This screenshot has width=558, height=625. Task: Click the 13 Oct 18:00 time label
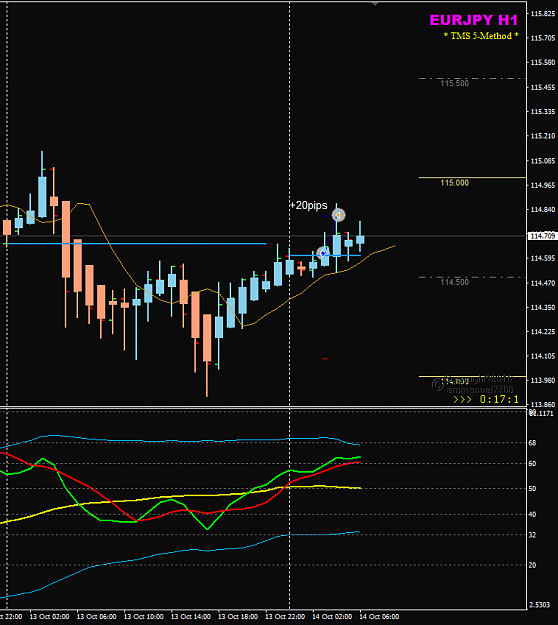[238, 617]
